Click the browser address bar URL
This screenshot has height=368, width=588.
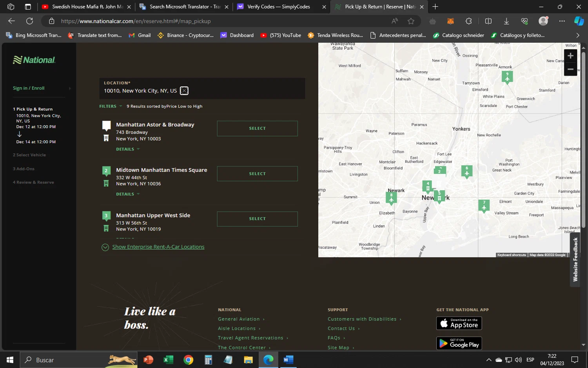tap(136, 21)
